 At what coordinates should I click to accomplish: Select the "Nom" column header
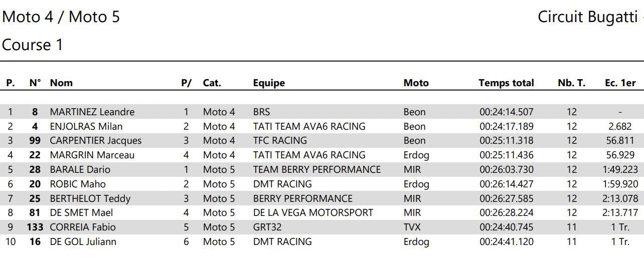click(61, 83)
